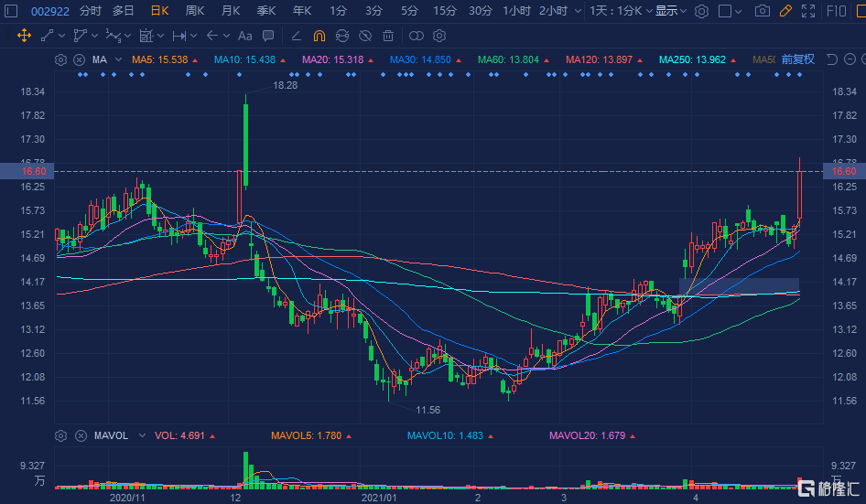
Task: Select the line segment drawing tool
Action: 47,36
